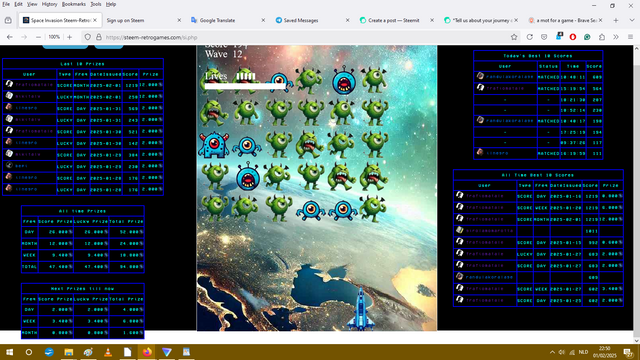Viewport: 640px width, 360px height.
Task: Click the white Lives progress bar
Action: 245,87
